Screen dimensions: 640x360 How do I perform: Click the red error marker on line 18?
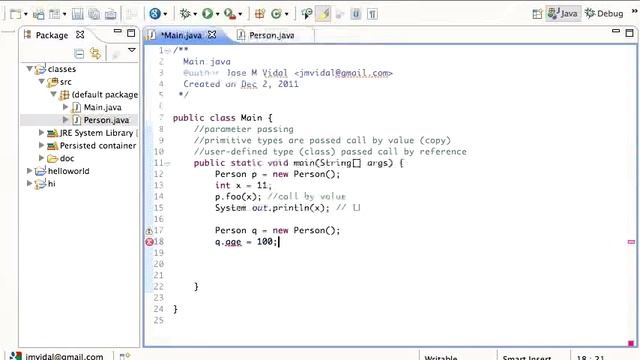[x=149, y=242]
